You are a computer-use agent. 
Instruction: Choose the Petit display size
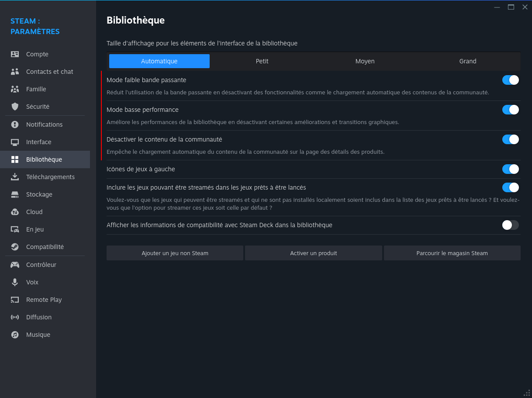coord(262,61)
